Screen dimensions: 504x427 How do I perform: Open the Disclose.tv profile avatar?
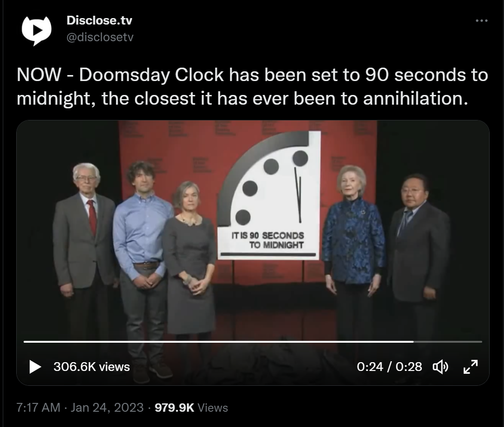point(36,31)
